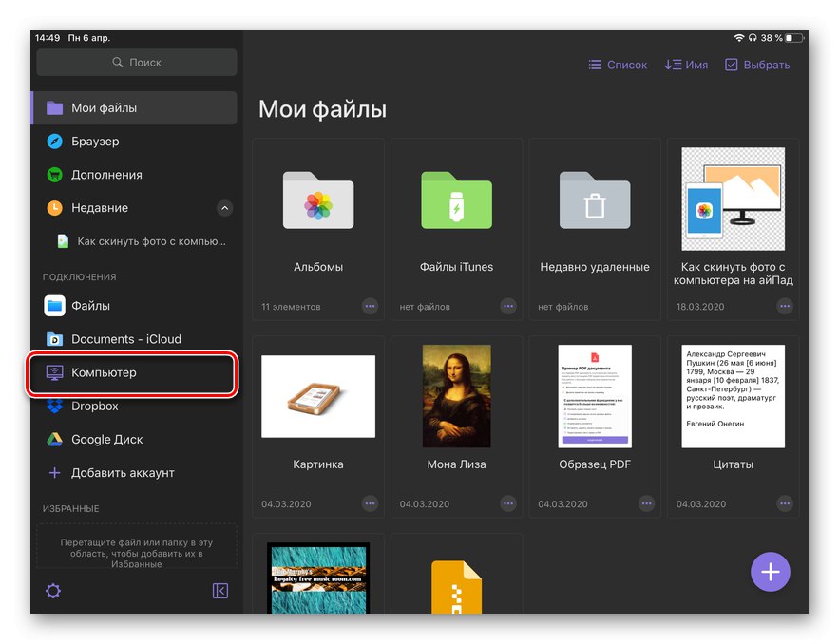Open Браузер in sidebar
The height and width of the screenshot is (644, 839).
[x=134, y=142]
